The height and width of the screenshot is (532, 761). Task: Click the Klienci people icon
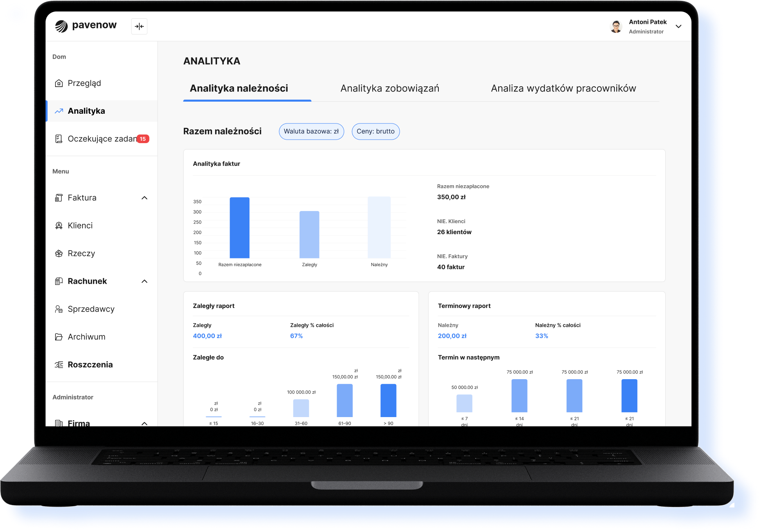coord(59,226)
